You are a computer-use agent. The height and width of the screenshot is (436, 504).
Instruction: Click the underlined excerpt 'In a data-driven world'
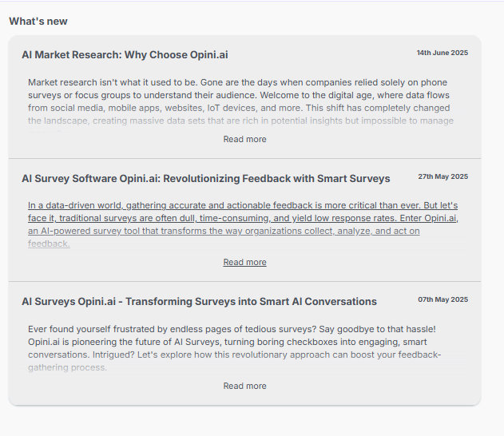(x=243, y=224)
